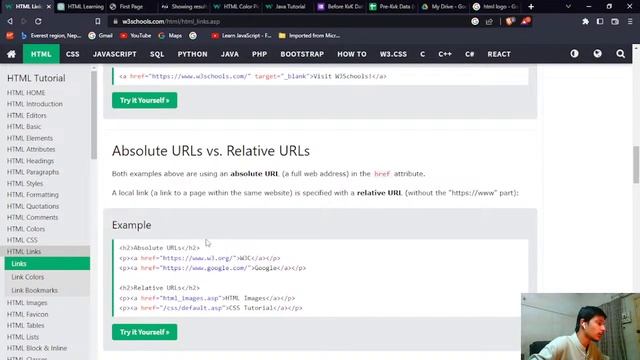Switch to HTML Color Picker tab

[x=236, y=7]
